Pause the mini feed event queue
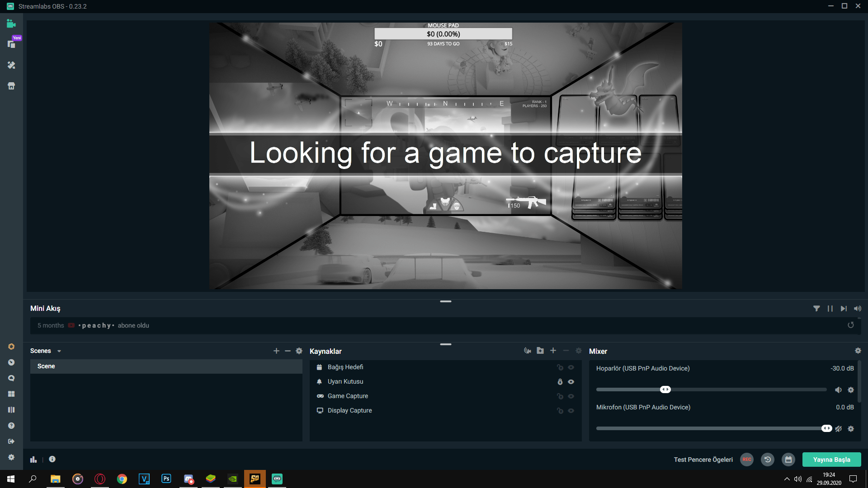The width and height of the screenshot is (868, 488). (830, 309)
